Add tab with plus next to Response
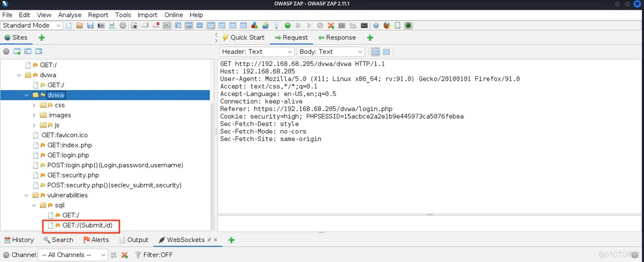Image resolution: width=644 pixels, height=262 pixels. (x=370, y=38)
